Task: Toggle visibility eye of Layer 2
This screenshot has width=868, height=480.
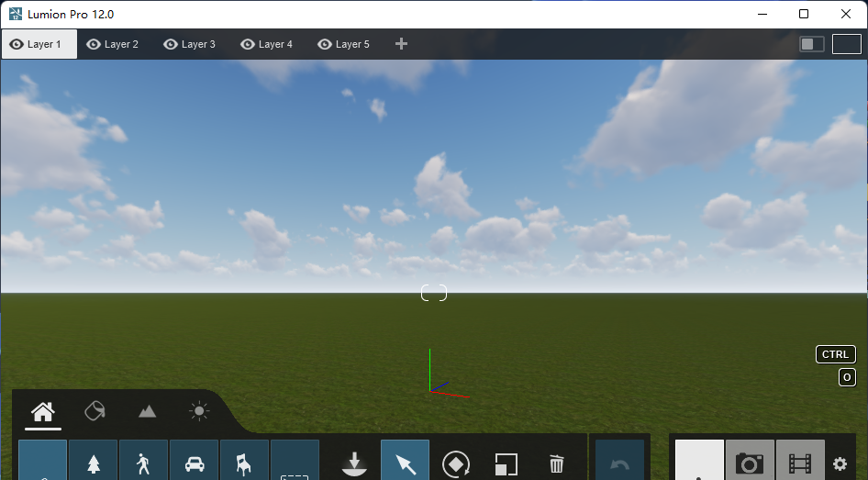Action: [x=94, y=44]
